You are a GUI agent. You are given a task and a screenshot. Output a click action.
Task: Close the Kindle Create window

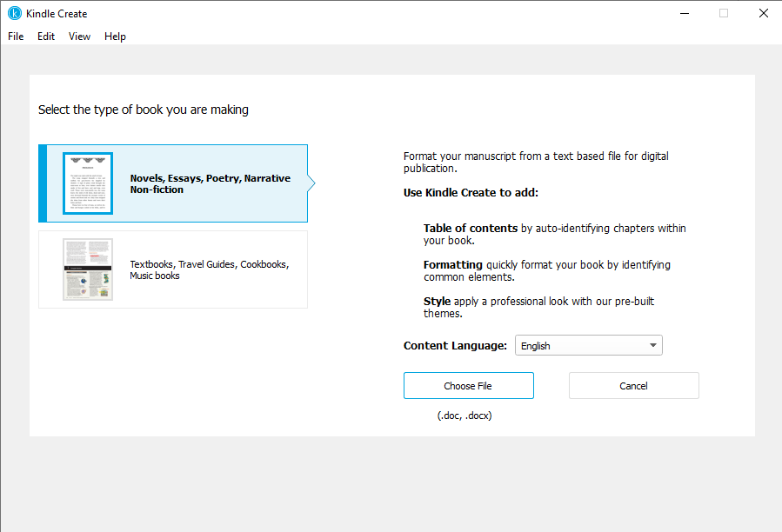(763, 13)
